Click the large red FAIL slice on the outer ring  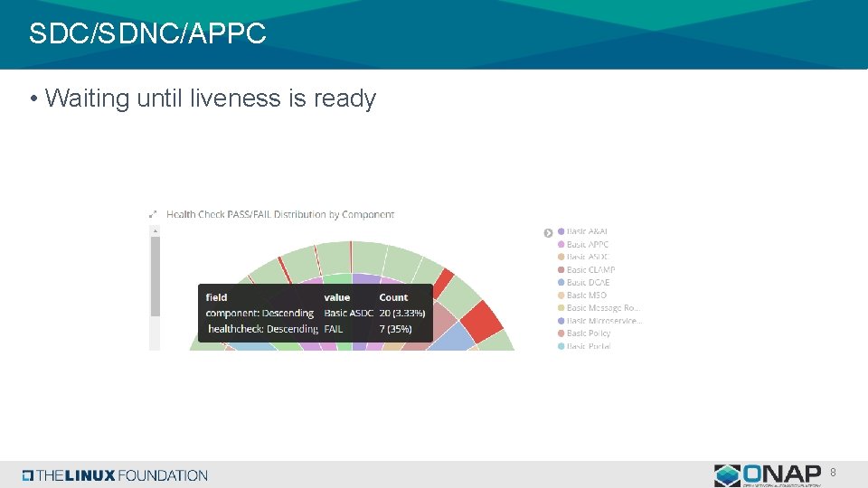click(481, 322)
